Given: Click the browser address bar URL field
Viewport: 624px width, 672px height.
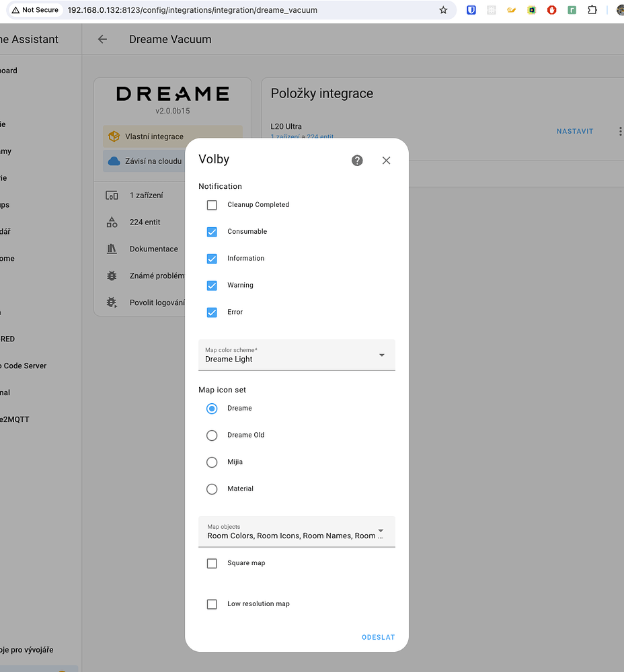Looking at the screenshot, I should (x=202, y=10).
